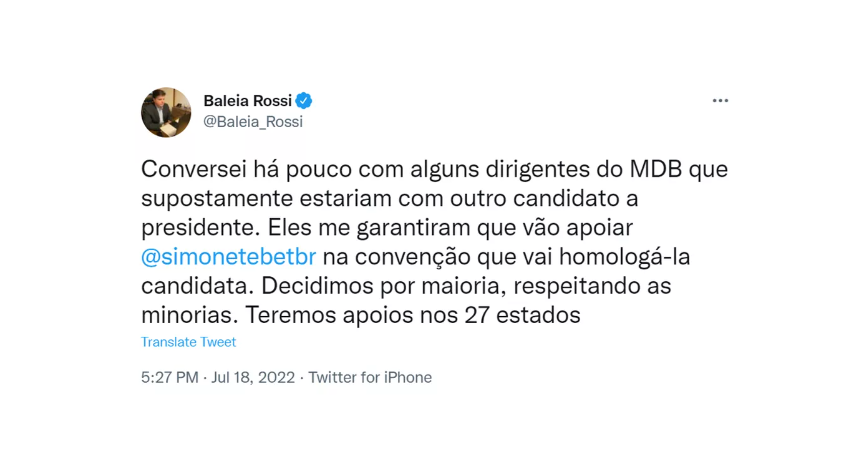Click the word homologá-la in the tweet

624,257
